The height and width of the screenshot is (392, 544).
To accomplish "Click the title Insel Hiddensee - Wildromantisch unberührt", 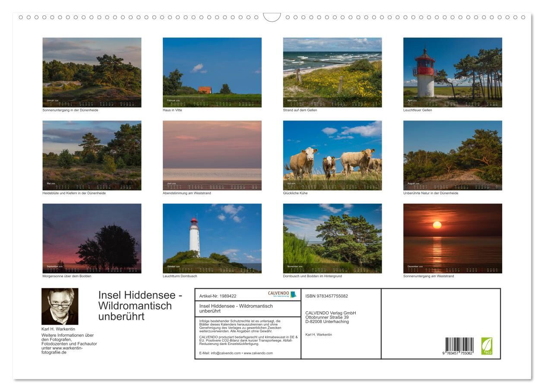I will (140, 306).
